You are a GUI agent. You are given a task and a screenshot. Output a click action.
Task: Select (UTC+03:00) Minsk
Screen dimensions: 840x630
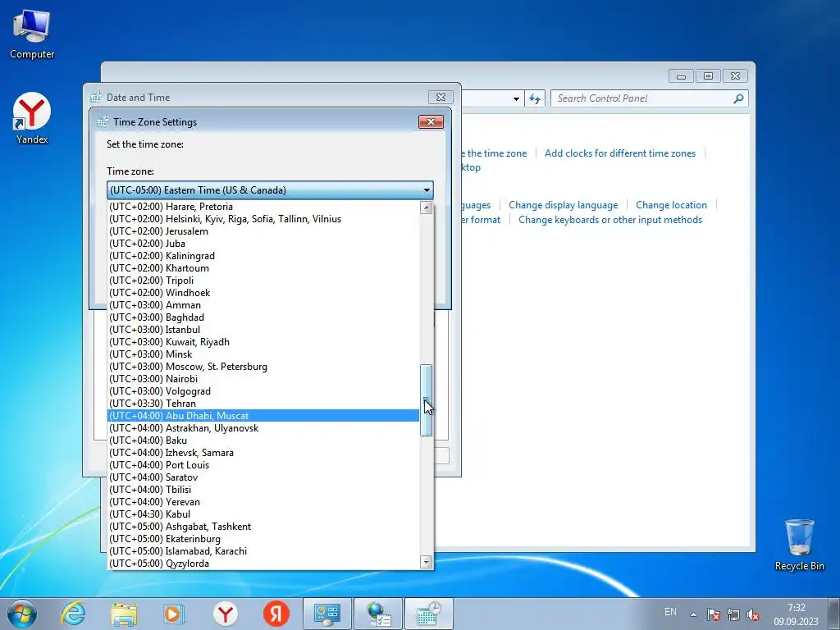(x=263, y=354)
